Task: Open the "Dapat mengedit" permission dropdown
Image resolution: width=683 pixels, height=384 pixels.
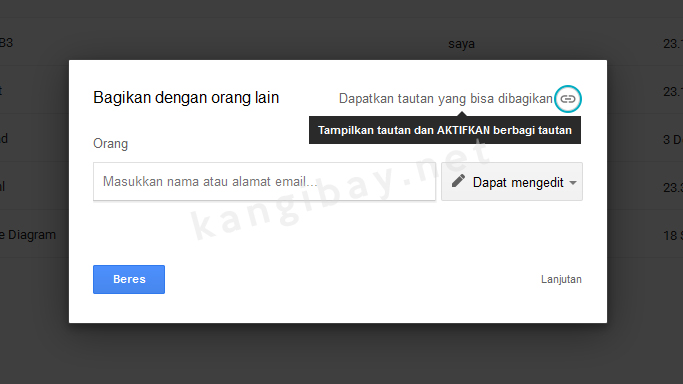Action: pyautogui.click(x=512, y=182)
